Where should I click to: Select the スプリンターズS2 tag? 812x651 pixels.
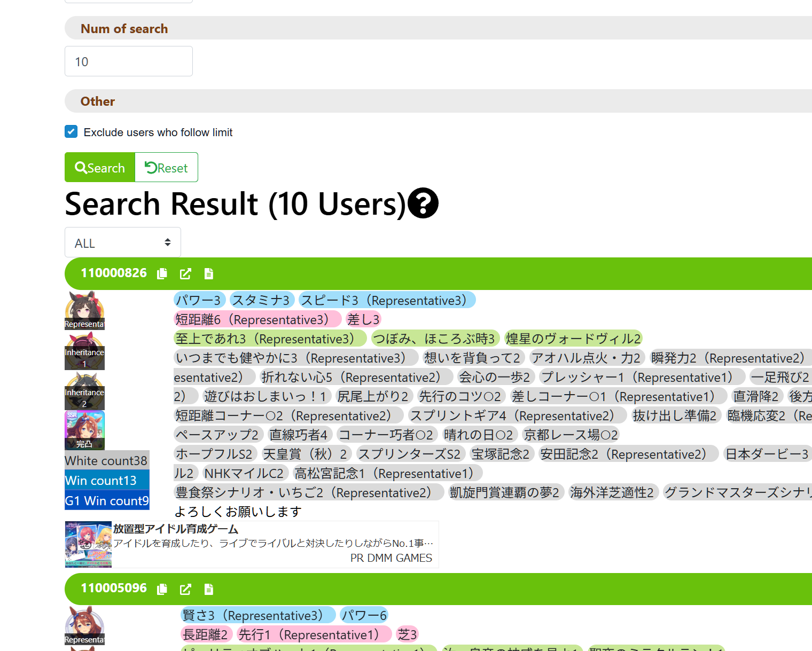[x=410, y=454]
